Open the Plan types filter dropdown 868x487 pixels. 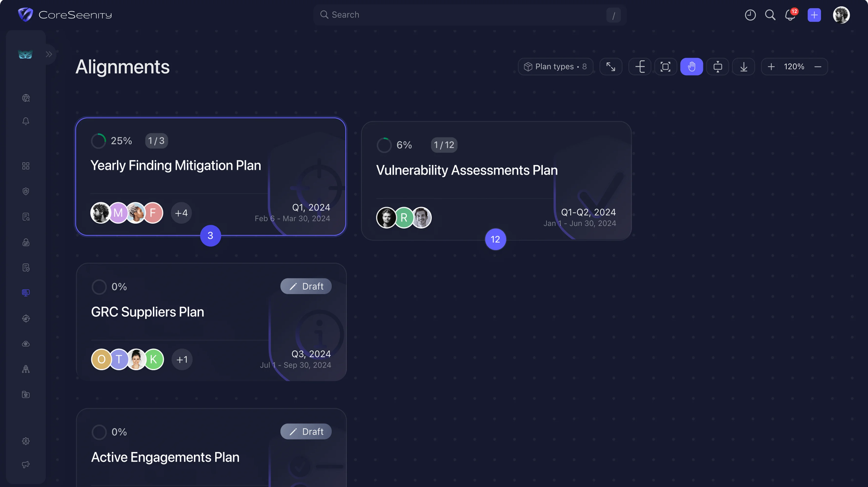(555, 66)
